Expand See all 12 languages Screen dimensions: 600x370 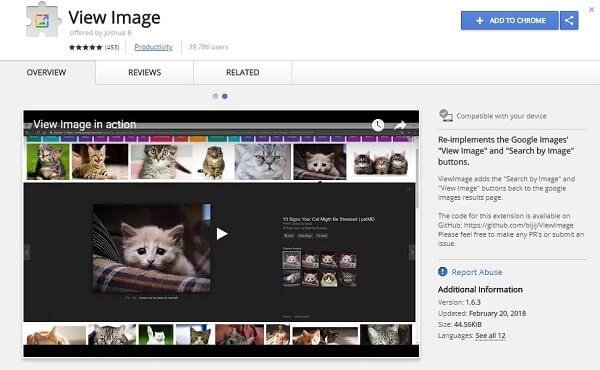click(x=490, y=336)
